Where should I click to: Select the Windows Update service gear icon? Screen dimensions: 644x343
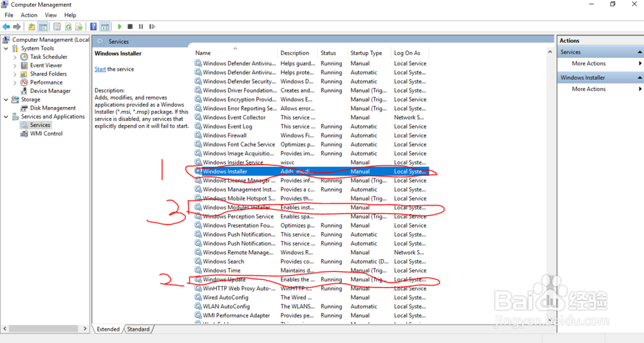click(198, 280)
